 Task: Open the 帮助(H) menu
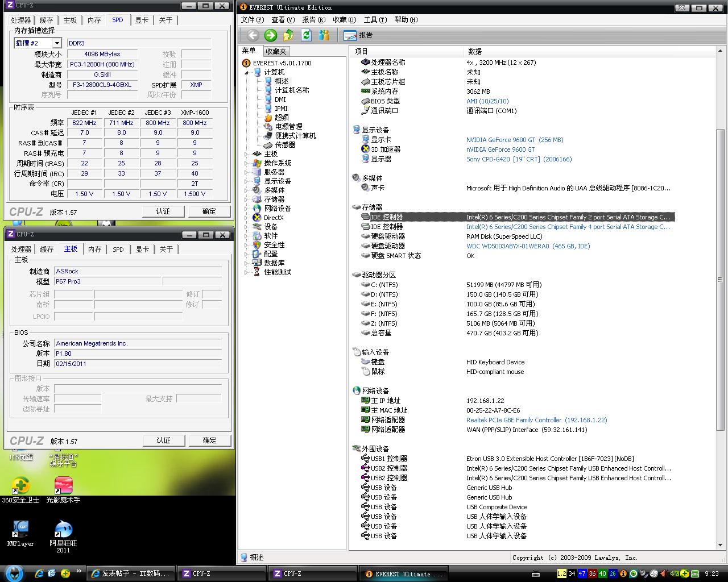[x=406, y=20]
